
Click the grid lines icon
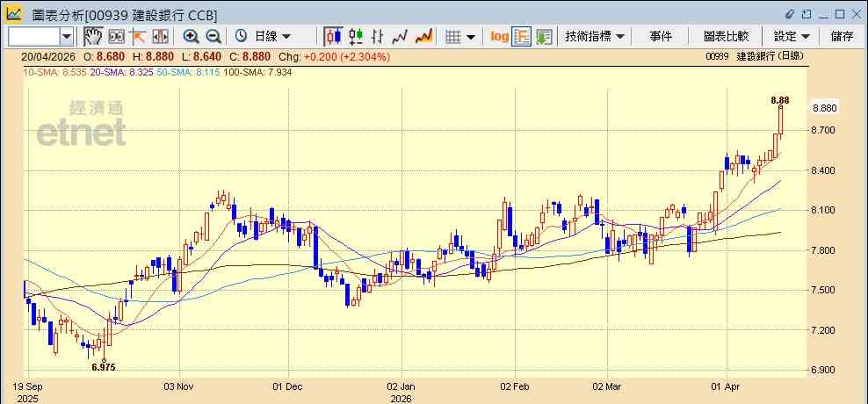(453, 37)
